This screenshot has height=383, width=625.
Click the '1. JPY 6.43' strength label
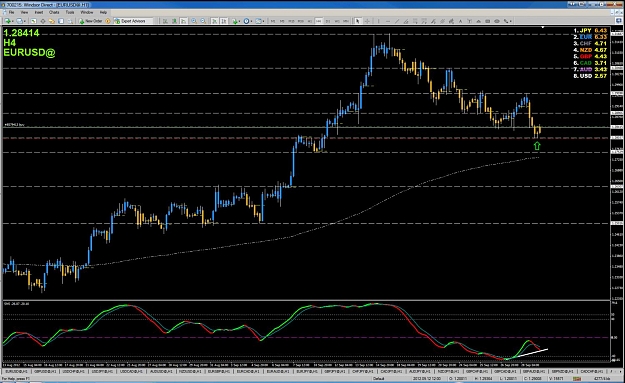pos(590,30)
